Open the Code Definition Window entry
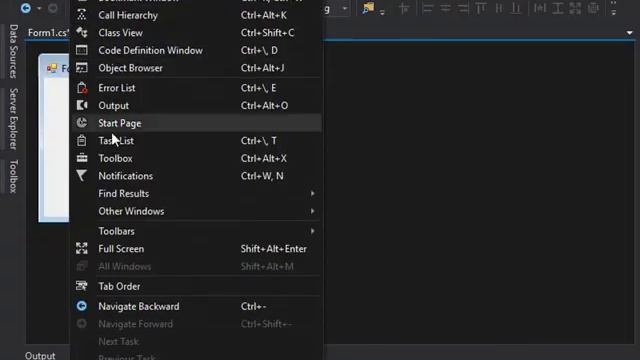This screenshot has height=360, width=640. [x=196, y=50]
